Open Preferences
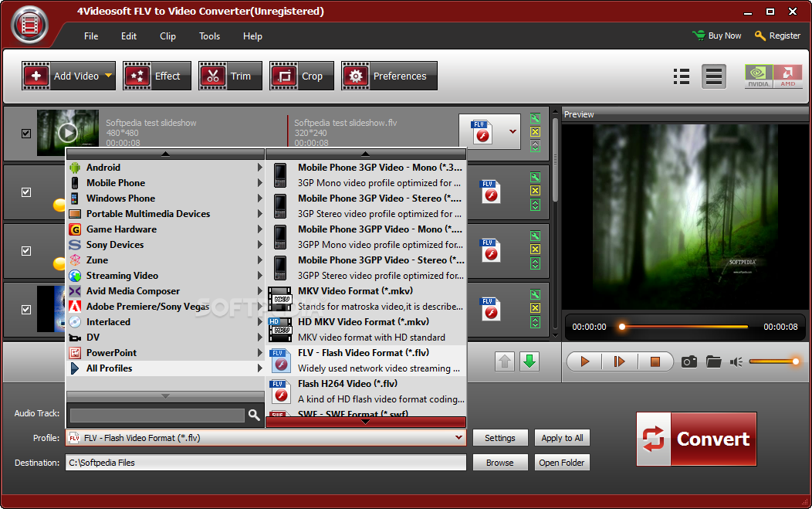812x509 pixels. [389, 76]
